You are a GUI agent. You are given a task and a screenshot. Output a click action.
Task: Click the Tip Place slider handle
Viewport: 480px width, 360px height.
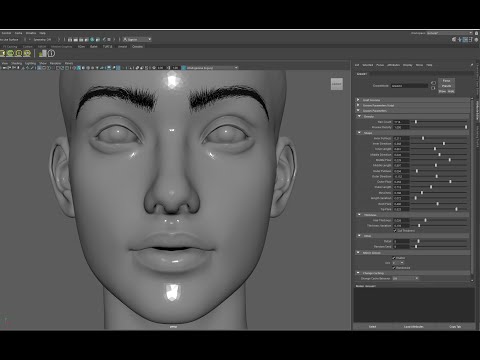coord(456,209)
